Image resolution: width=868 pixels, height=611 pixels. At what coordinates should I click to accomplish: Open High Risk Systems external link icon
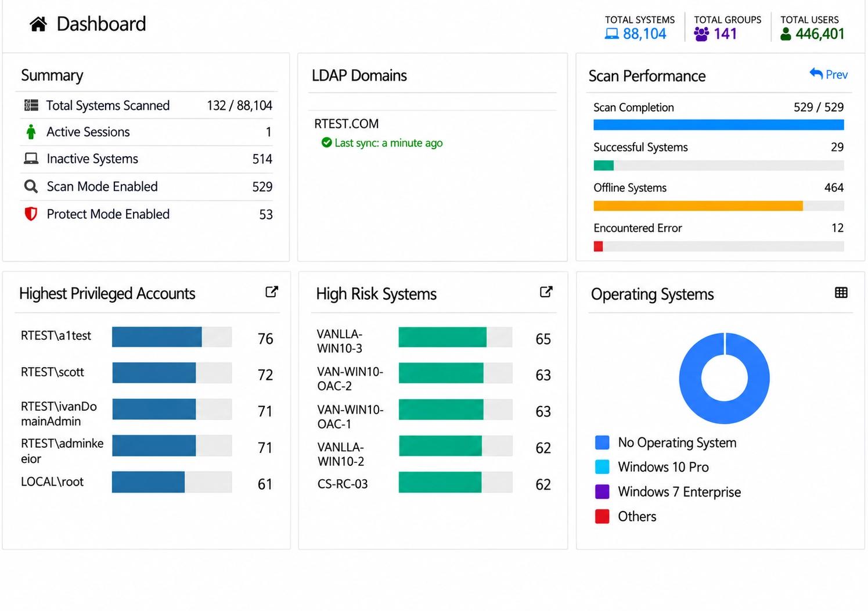(x=546, y=292)
